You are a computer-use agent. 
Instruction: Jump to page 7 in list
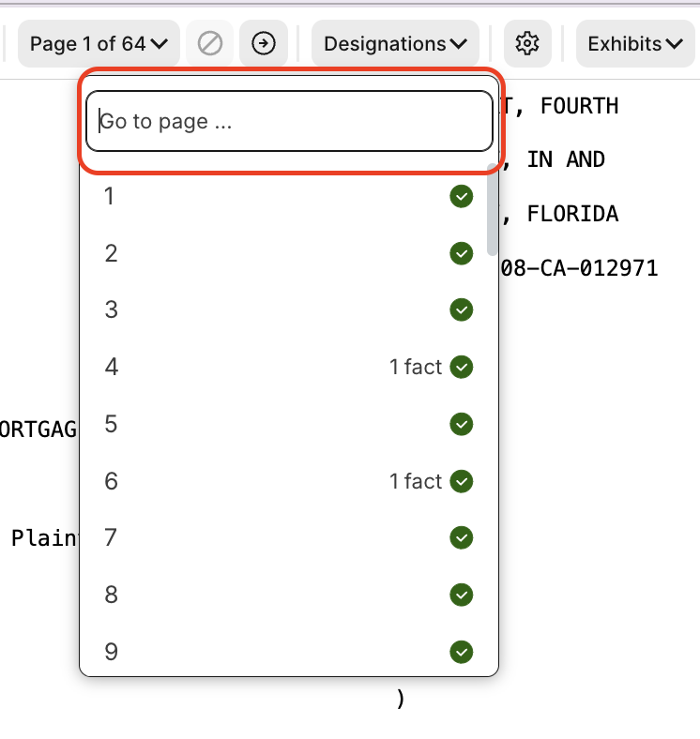[111, 538]
